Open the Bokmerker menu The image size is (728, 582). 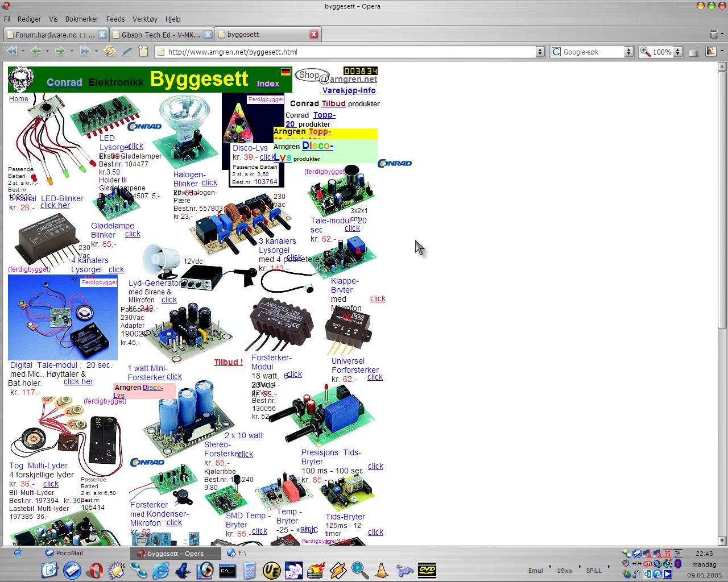tap(82, 19)
